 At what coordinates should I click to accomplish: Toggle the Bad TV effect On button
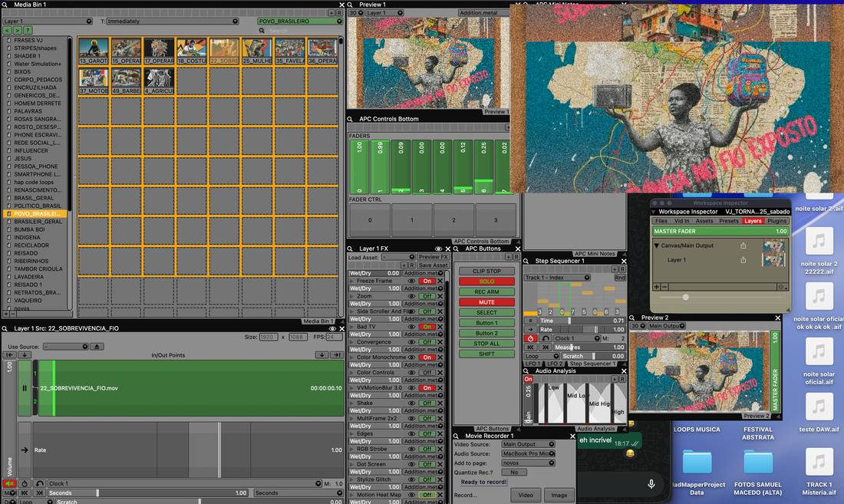(x=427, y=327)
